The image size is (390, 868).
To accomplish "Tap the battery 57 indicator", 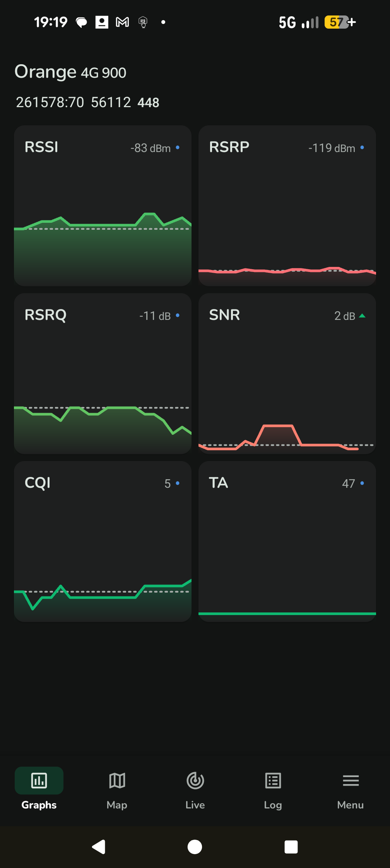I will coord(337,22).
